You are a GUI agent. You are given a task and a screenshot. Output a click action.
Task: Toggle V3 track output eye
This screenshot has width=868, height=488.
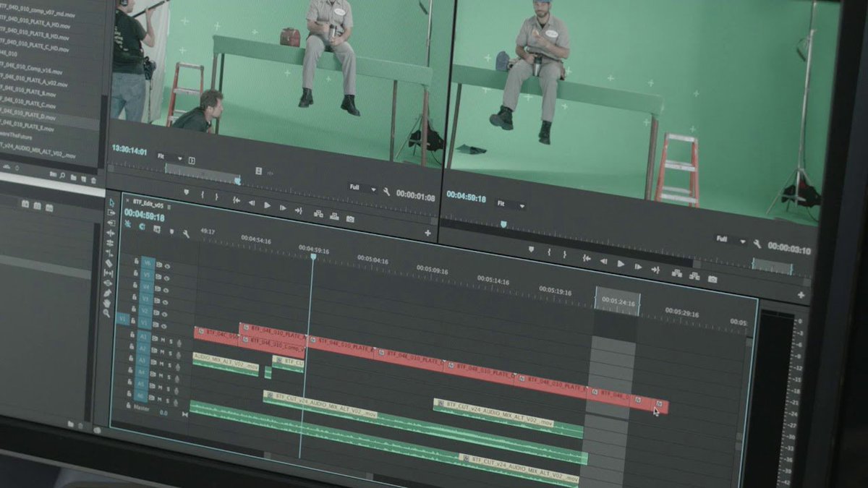pyautogui.click(x=165, y=302)
